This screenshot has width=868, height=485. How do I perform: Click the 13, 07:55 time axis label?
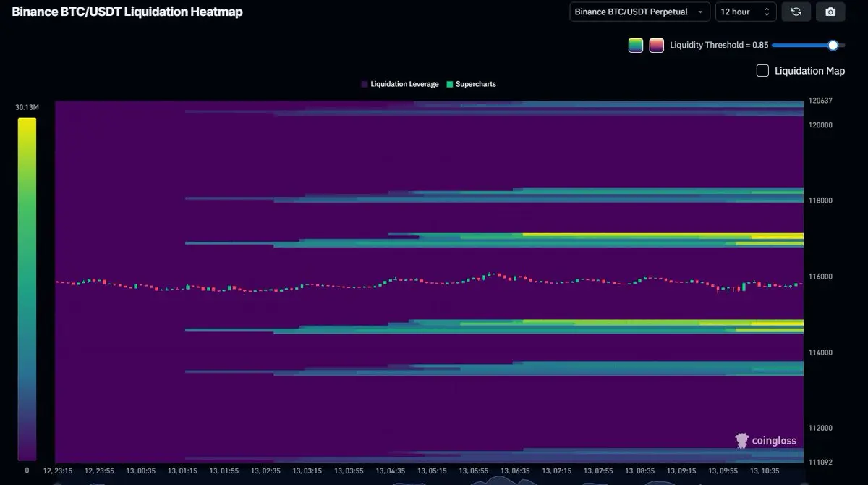click(599, 471)
